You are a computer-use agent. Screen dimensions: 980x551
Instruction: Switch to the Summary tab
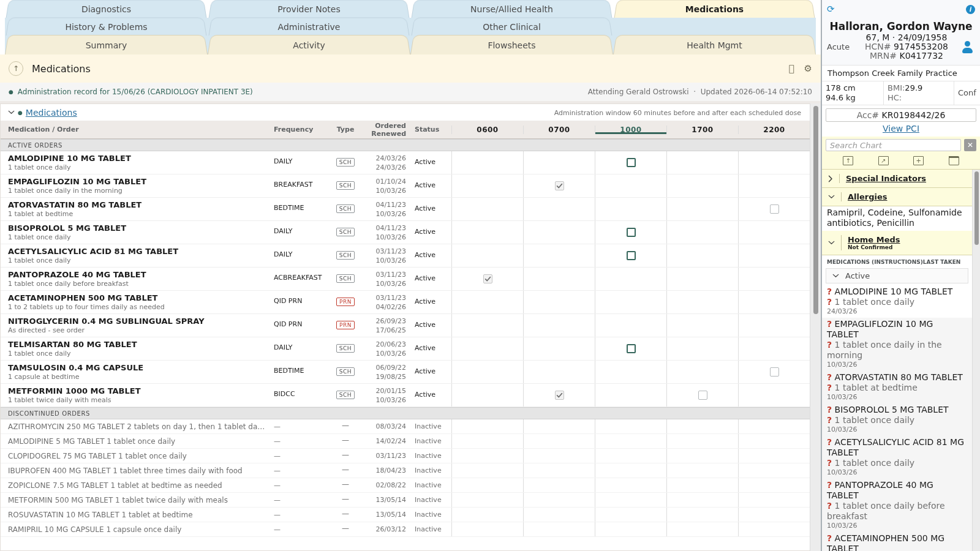(x=106, y=45)
